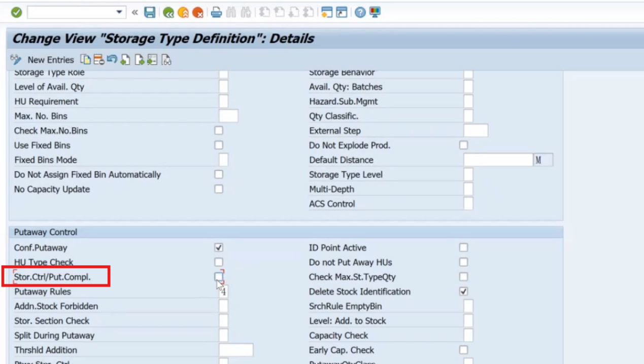Screen dimensions: 644x364
Task: Click the document-with-glasses toolbar icon
Action: (166, 60)
